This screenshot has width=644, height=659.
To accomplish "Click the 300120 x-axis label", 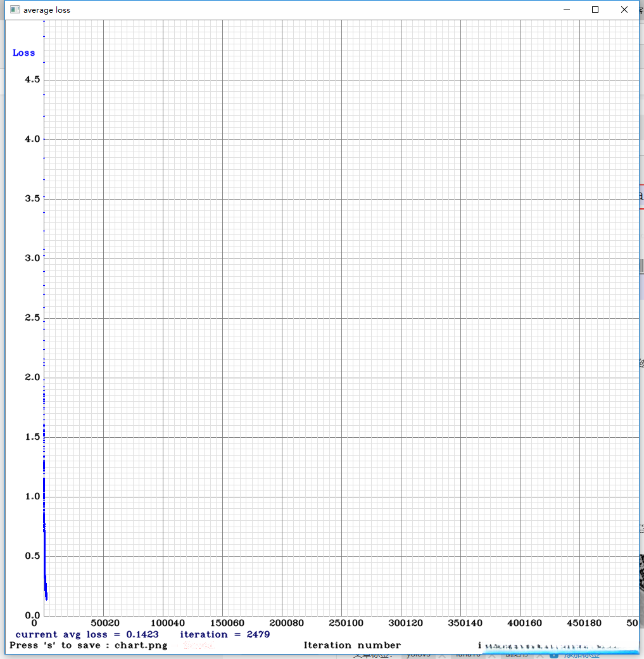I will point(406,623).
